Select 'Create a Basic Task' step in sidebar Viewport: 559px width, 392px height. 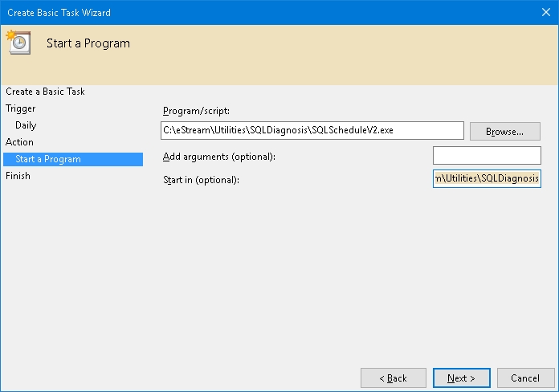45,92
